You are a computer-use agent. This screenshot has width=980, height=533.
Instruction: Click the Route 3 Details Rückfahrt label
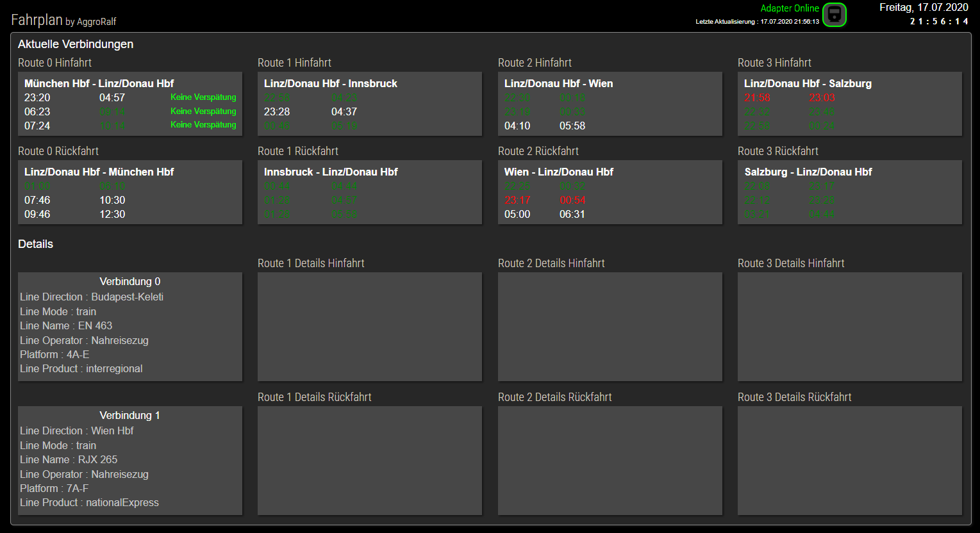point(795,397)
